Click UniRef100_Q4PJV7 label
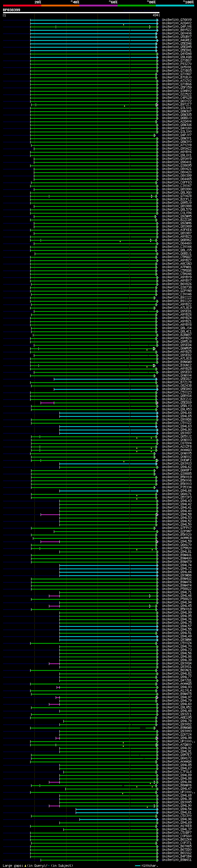The image size is (197, 868). click(x=177, y=135)
